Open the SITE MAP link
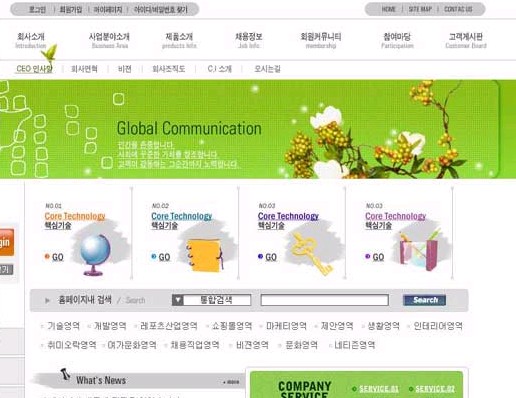Viewport: 516px width, 398px height. tap(420, 9)
